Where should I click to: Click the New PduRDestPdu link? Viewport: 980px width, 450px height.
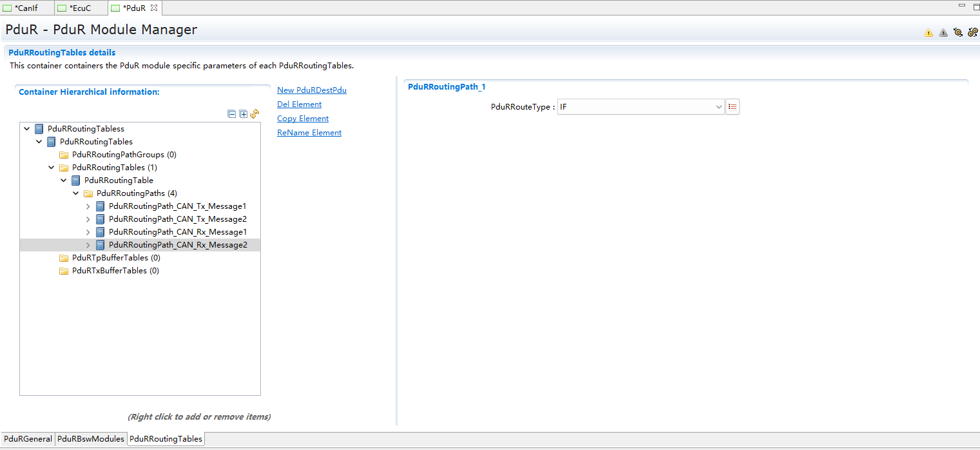click(312, 90)
